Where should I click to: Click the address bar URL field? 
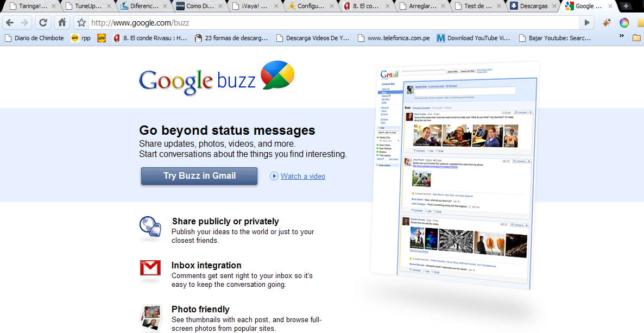coord(333,23)
